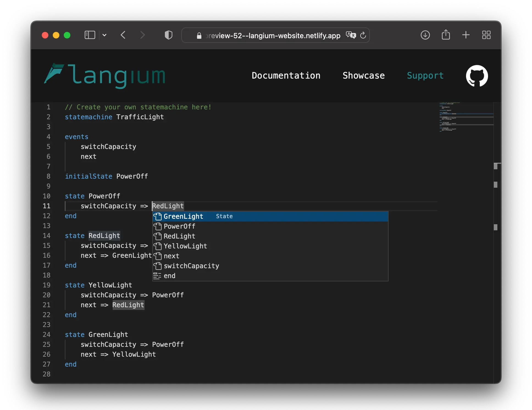Select the GreenLight completion suggestion
The width and height of the screenshot is (532, 410).
[270, 217]
